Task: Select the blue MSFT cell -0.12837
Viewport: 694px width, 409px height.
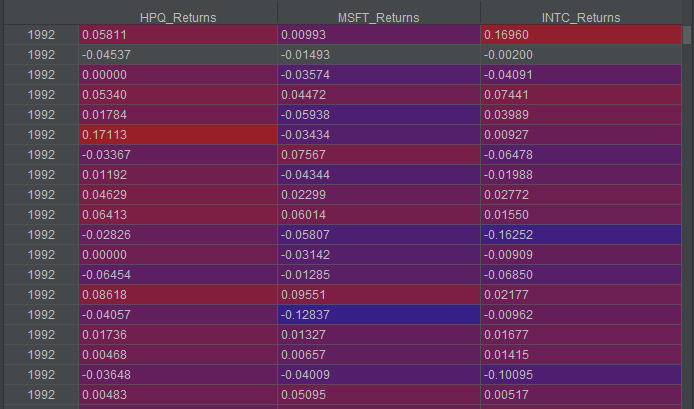Action: click(379, 315)
